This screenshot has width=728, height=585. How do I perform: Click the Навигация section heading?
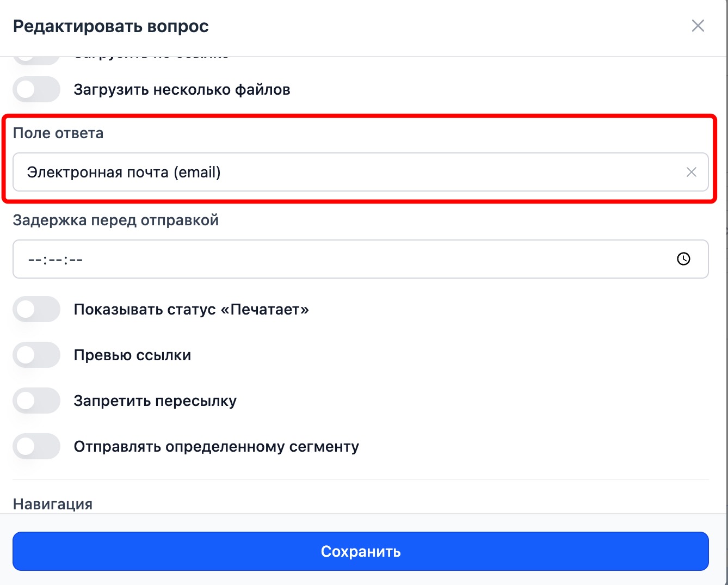[53, 504]
